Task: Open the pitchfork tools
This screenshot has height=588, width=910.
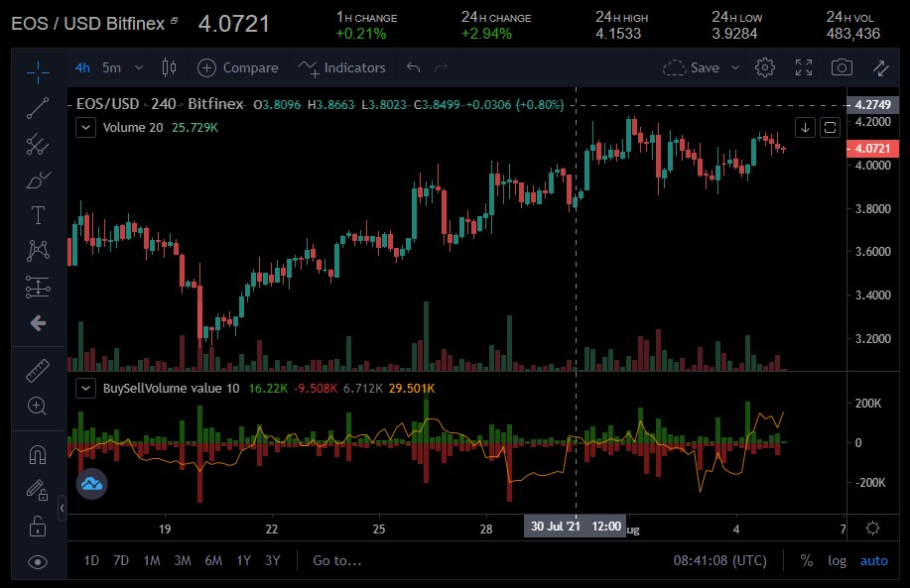Action: [38, 145]
